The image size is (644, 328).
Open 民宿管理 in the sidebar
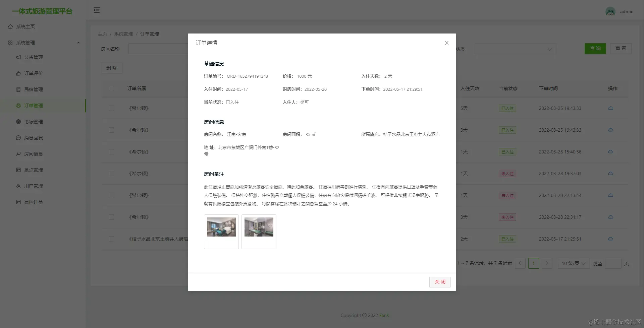coord(34,89)
